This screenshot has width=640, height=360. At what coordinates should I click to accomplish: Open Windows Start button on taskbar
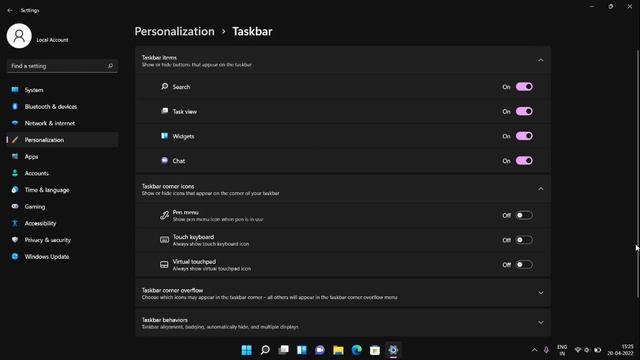pos(247,350)
